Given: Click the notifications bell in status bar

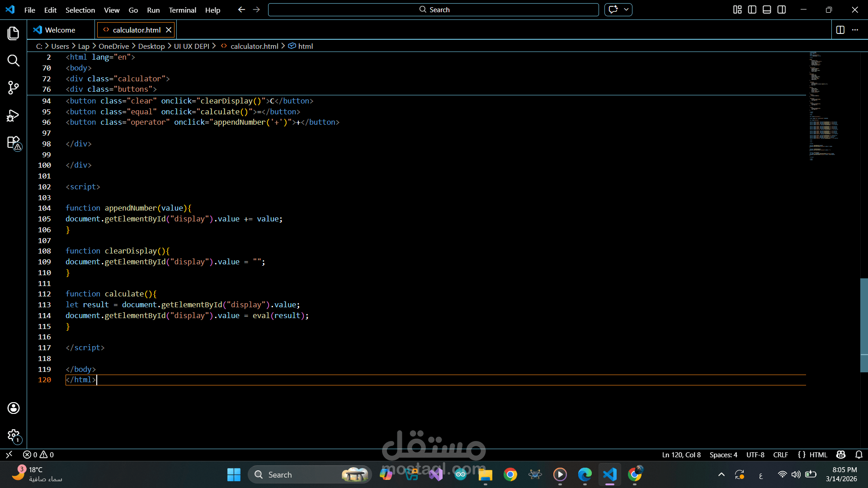Looking at the screenshot, I should click(859, 455).
